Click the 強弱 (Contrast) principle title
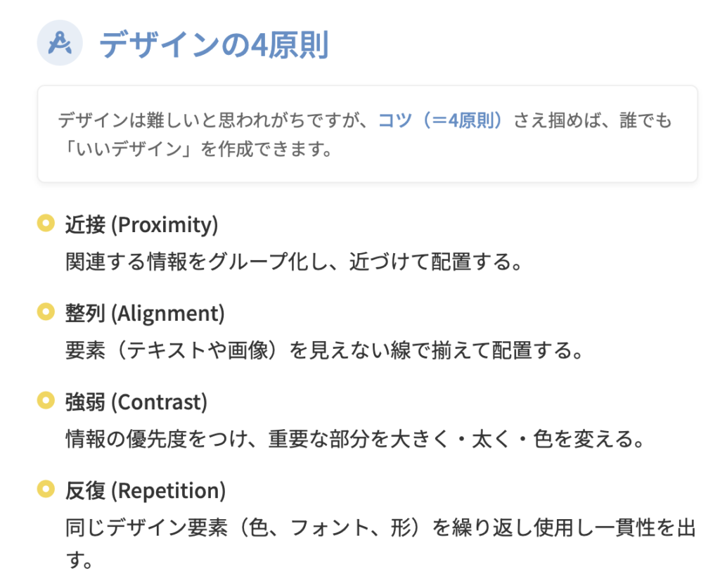This screenshot has height=588, width=720. point(136,402)
